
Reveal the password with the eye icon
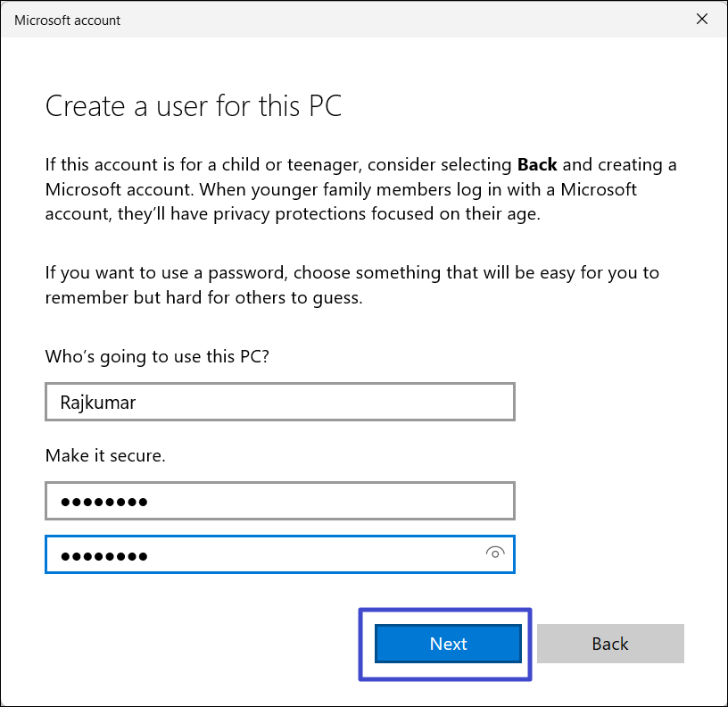coord(494,553)
